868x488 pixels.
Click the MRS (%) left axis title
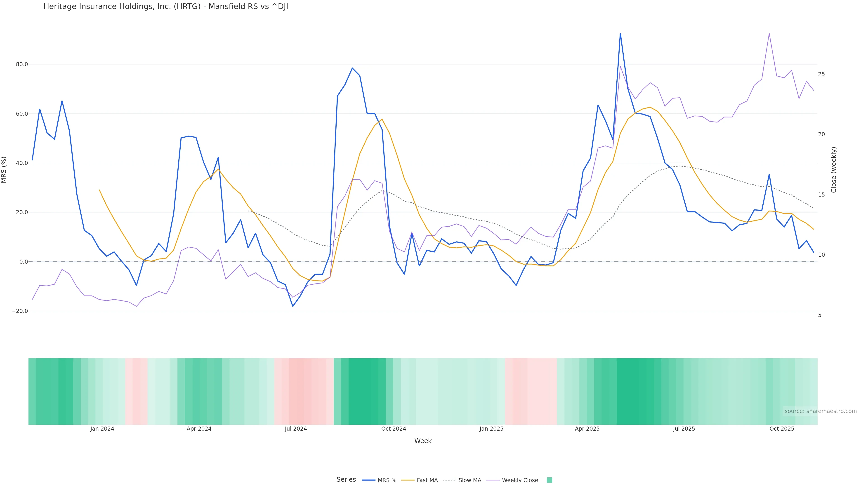(x=4, y=170)
